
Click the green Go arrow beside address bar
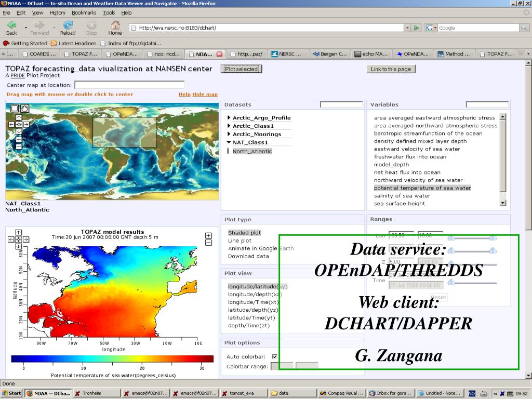pyautogui.click(x=416, y=28)
